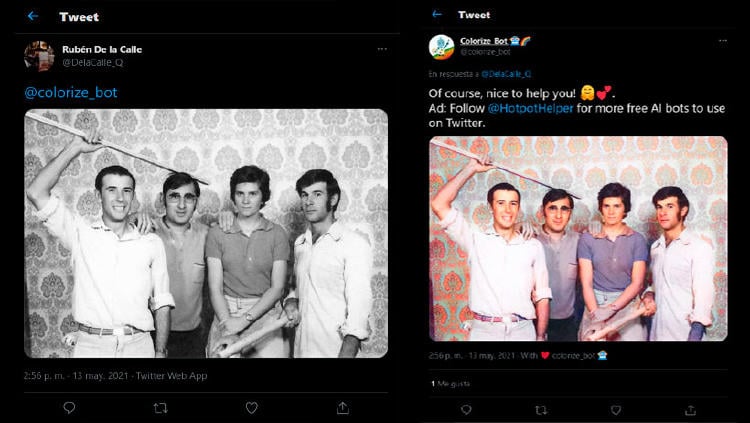Share Colorize Bot's tweet
The height and width of the screenshot is (423, 750).
(x=690, y=409)
